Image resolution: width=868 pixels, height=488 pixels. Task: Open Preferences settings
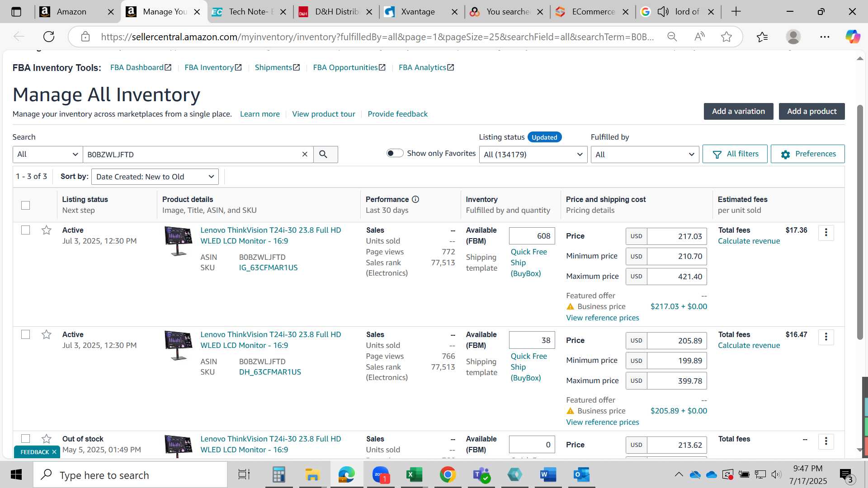(807, 154)
